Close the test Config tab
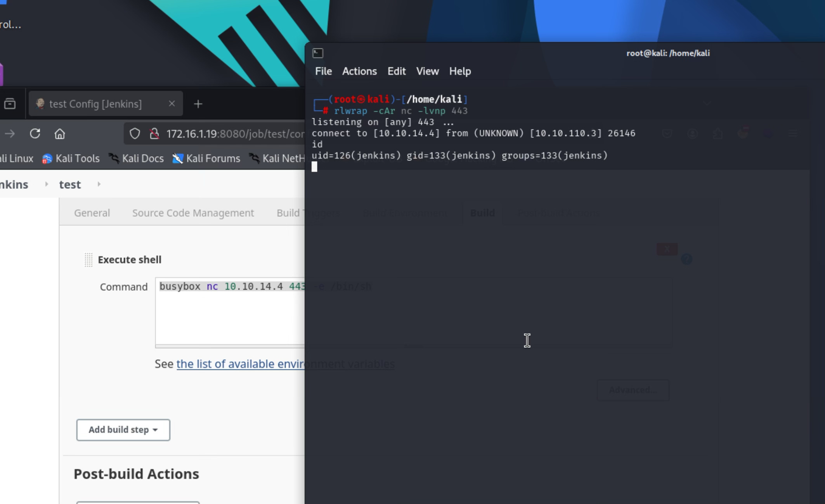825x504 pixels. pyautogui.click(x=172, y=104)
